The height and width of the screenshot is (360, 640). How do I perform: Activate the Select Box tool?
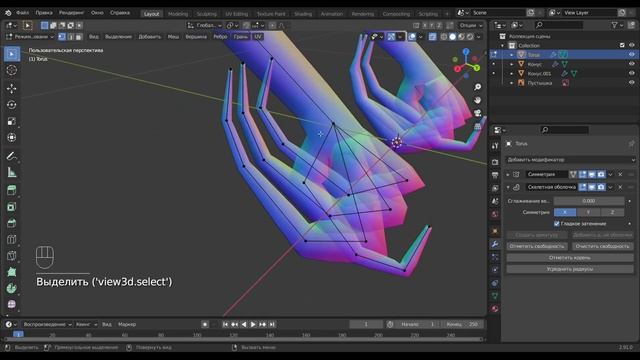click(11, 54)
